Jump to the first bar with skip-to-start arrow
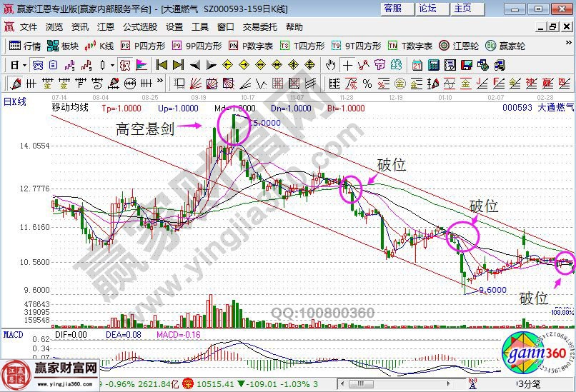576x392 pixels. click(161, 65)
